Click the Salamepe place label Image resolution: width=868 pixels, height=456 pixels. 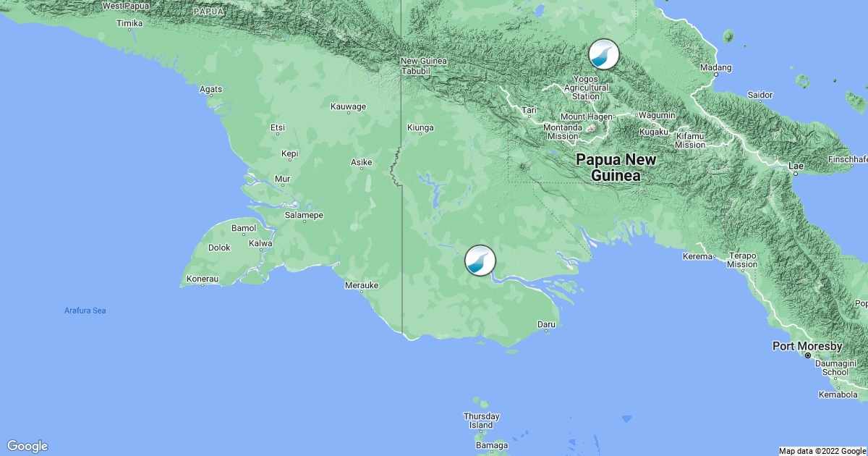point(304,216)
